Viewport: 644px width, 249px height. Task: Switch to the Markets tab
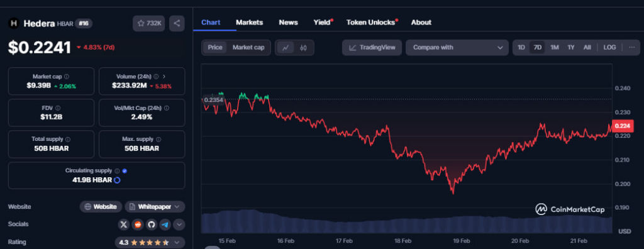click(249, 23)
